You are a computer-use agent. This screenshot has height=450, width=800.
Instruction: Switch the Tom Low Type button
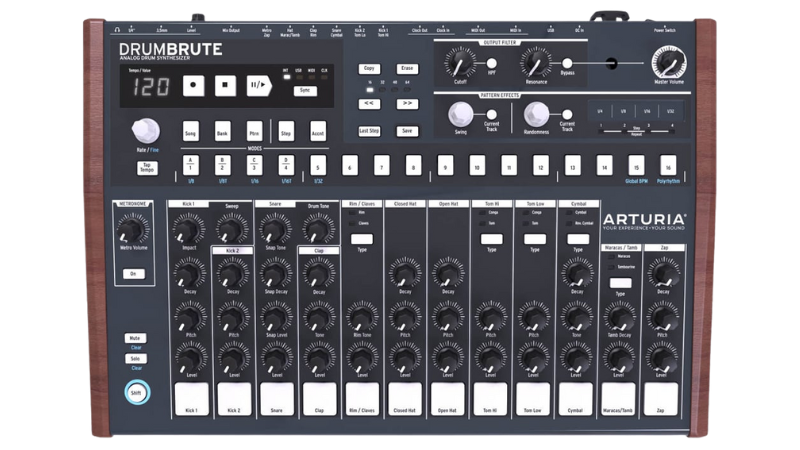click(535, 239)
